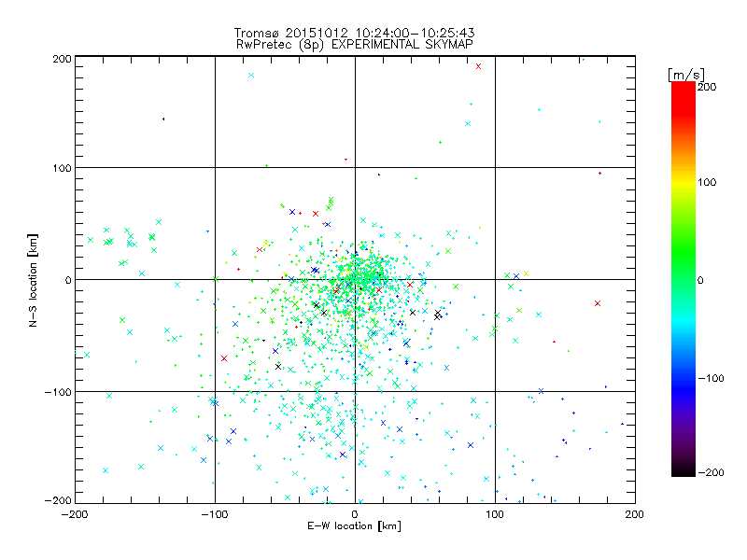Click the red X marker near the plot's top edge
Viewport: 747px width, 560px height.
point(478,66)
